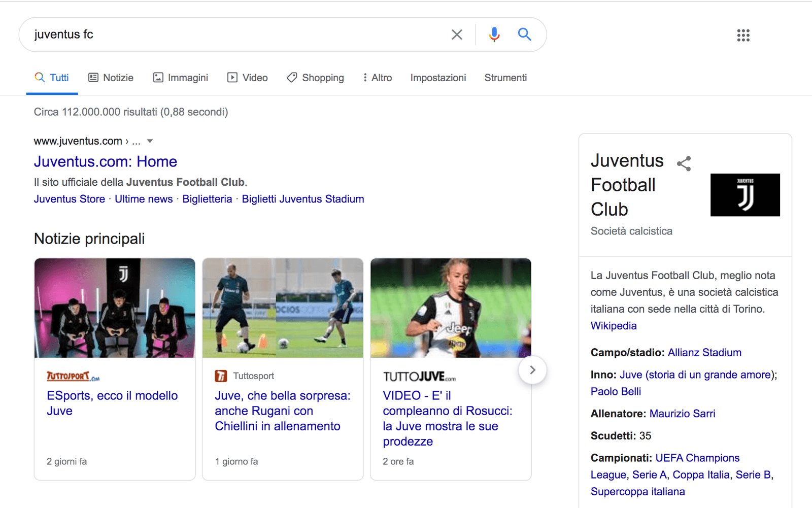Start voice search with the microphone icon
Screen dimensions: 812x508
494,35
